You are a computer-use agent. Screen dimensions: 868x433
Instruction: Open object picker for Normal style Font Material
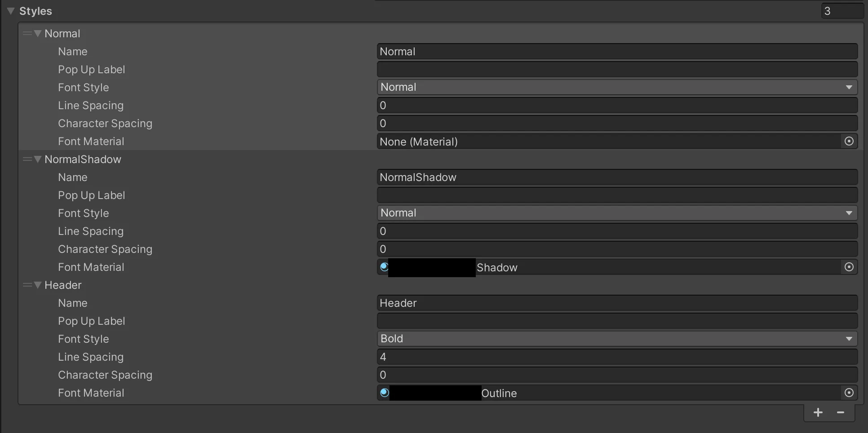(x=849, y=141)
